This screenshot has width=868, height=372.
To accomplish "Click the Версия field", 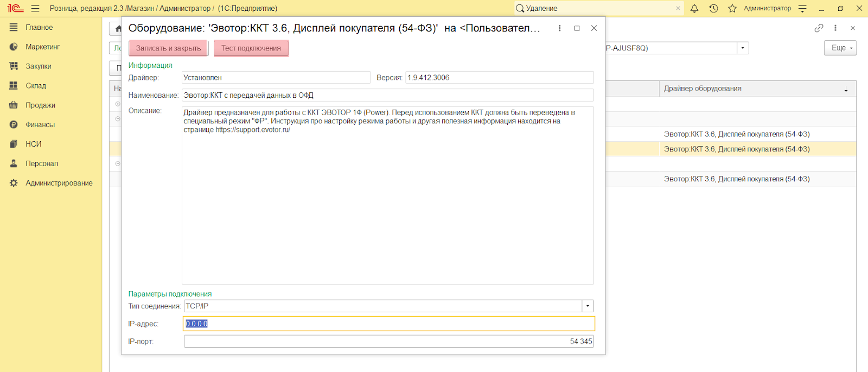I will (500, 78).
